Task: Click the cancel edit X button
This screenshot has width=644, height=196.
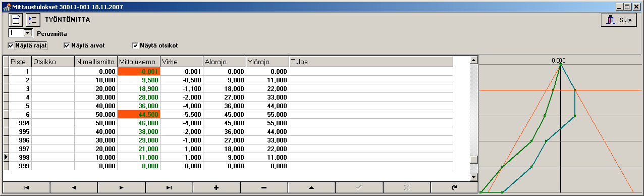Action: pos(407,187)
